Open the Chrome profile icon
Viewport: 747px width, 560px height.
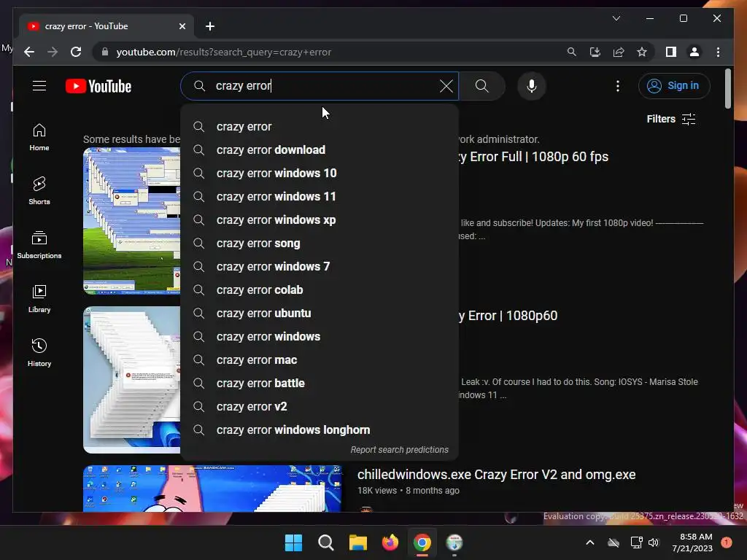click(x=694, y=52)
